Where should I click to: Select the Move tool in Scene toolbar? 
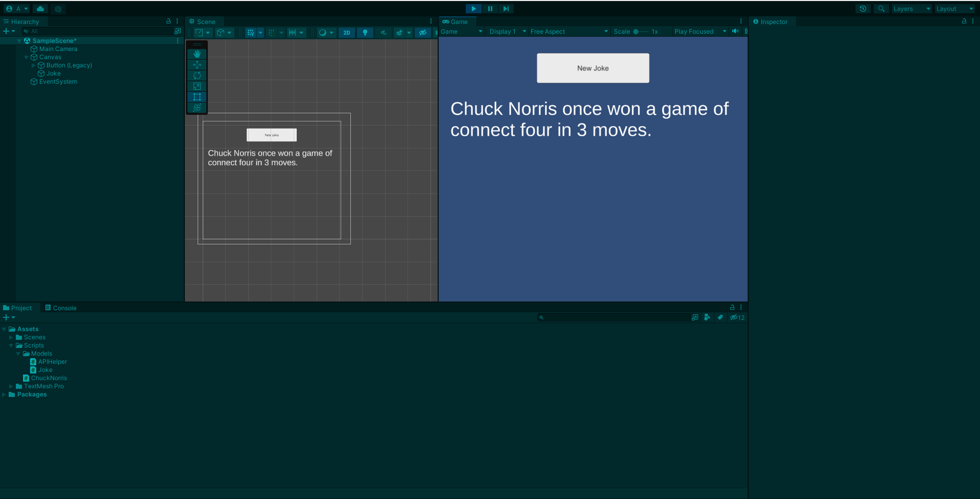[197, 65]
